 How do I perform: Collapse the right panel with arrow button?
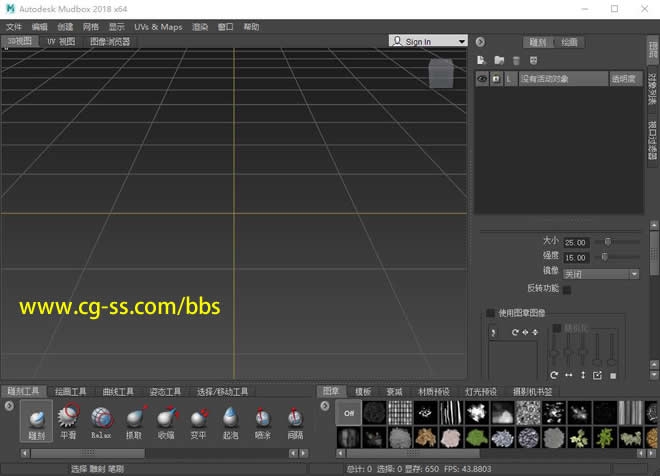coord(480,42)
